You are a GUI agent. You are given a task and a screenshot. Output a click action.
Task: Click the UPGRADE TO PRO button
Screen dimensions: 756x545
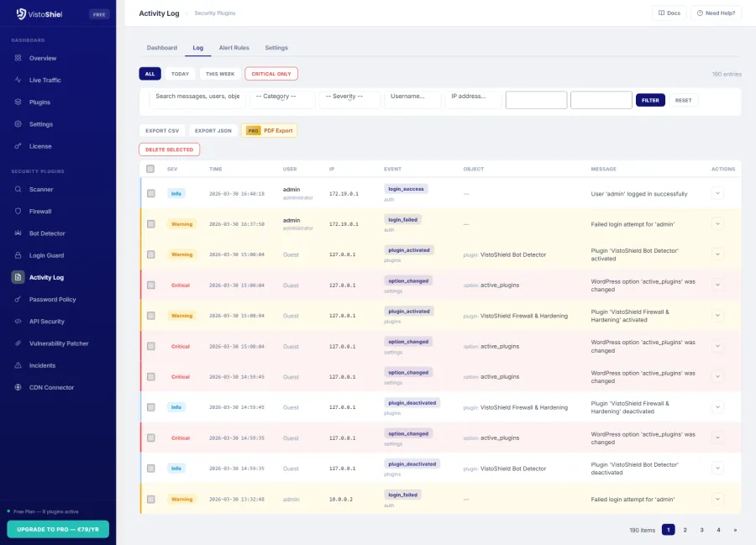click(57, 529)
